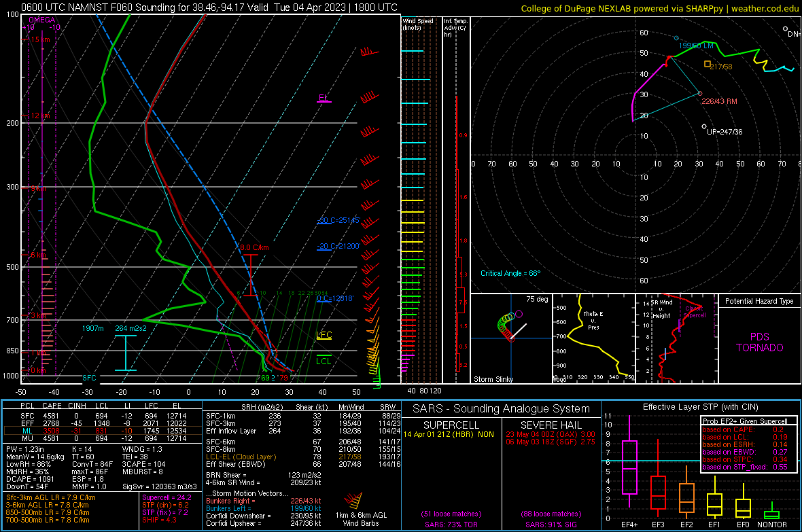Click the cyan effective inflow layer bracket
802x532 pixels.
[x=125, y=353]
